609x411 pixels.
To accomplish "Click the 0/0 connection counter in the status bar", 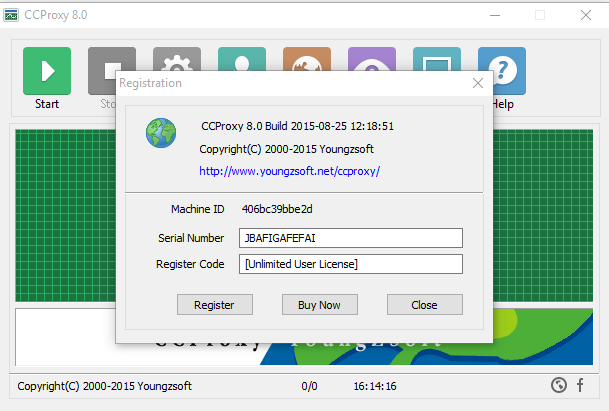I will tap(309, 386).
